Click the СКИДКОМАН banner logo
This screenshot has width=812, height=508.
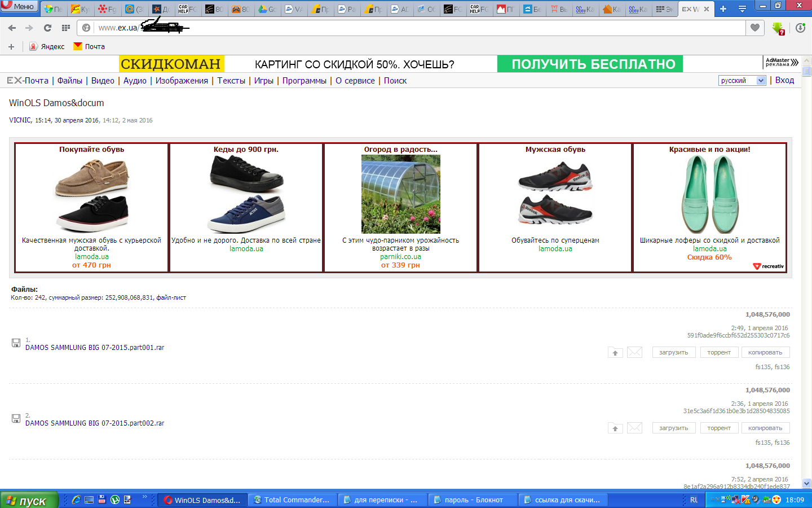171,64
